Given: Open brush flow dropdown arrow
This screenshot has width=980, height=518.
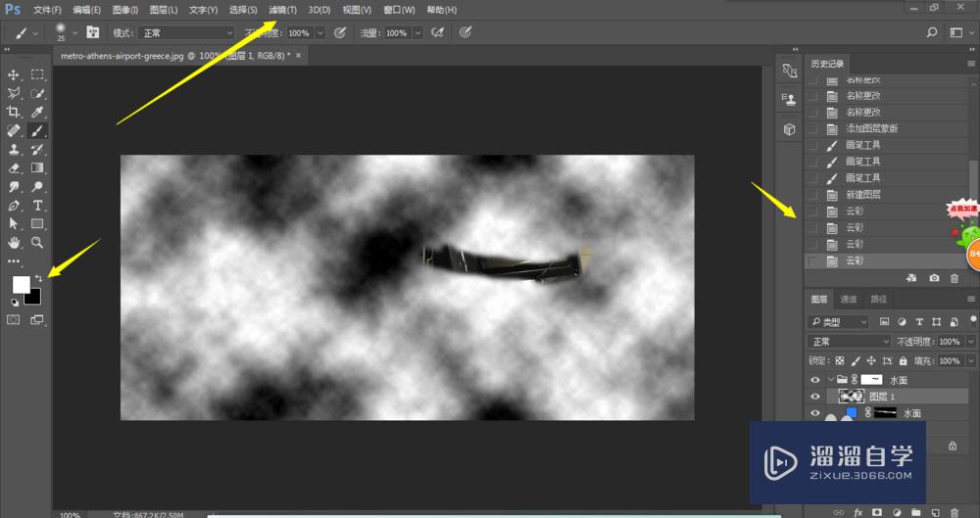Looking at the screenshot, I should [x=417, y=32].
